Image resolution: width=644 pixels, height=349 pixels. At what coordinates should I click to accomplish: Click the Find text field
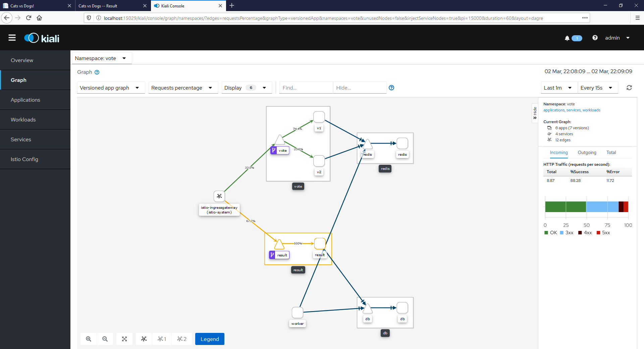pos(305,88)
